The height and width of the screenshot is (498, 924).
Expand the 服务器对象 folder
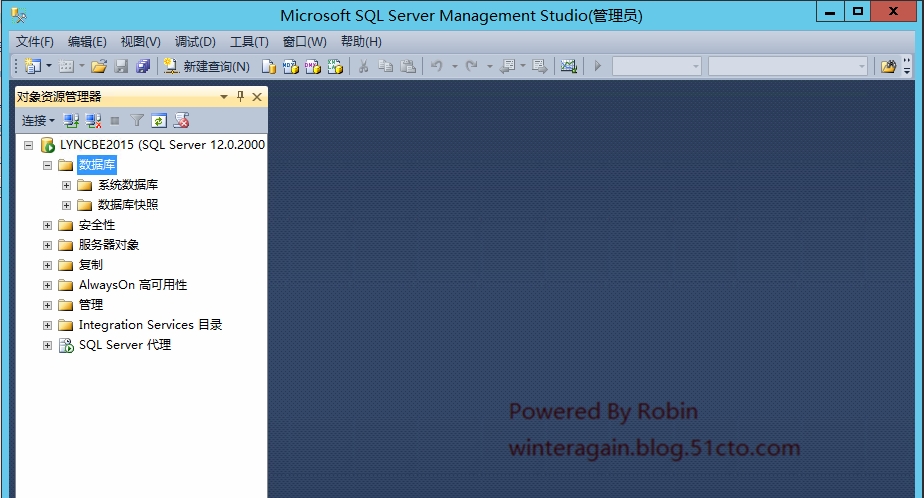pyautogui.click(x=47, y=245)
